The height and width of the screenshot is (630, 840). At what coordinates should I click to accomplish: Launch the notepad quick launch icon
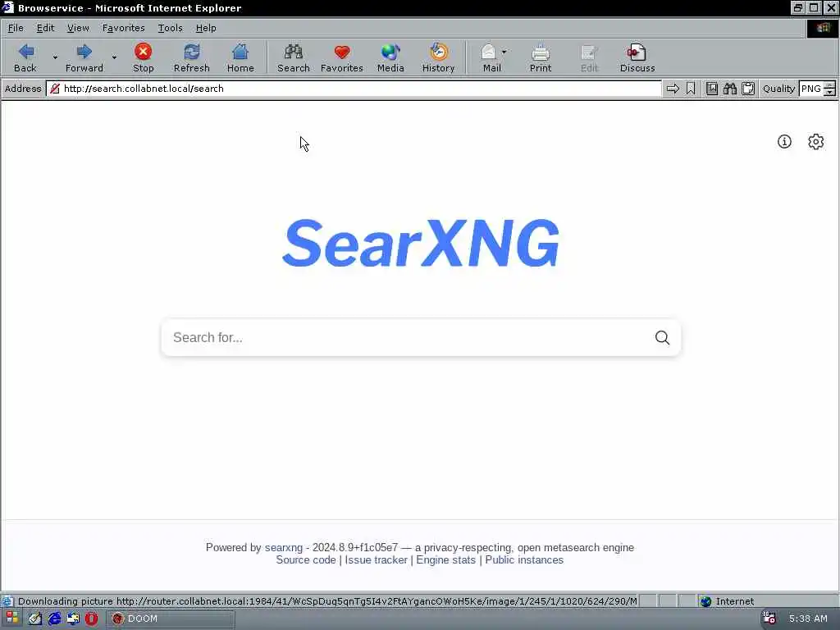pyautogui.click(x=35, y=619)
